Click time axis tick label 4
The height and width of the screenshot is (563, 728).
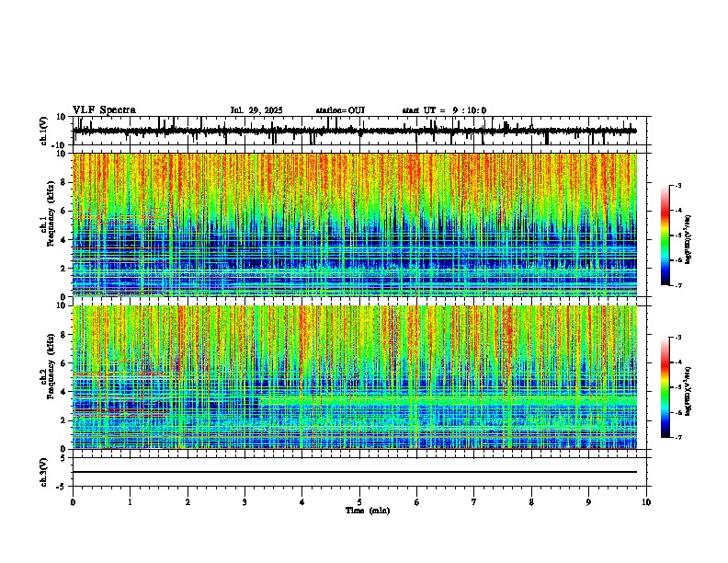coord(301,502)
